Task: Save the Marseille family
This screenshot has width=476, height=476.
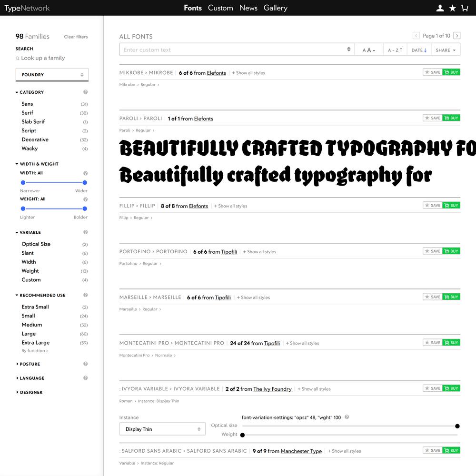Action: pos(433,297)
